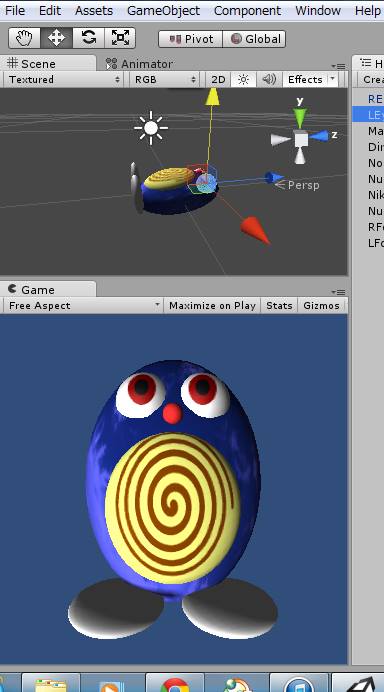Toggle 2D scene view mode

[x=218, y=80]
